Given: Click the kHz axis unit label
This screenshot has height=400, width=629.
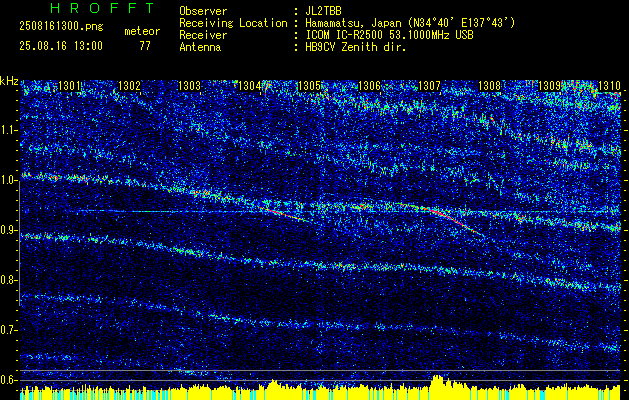Looking at the screenshot, I should point(9,81).
